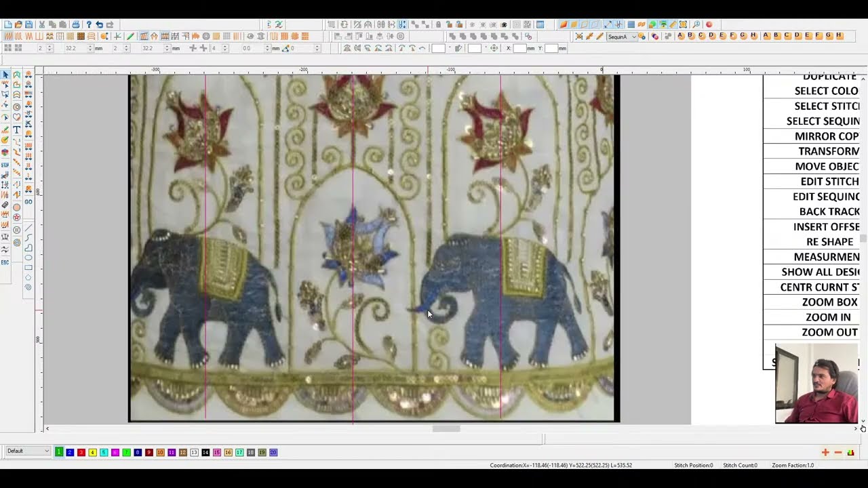Screen dimensions: 868x488
Task: Open the help question mark
Action: (x=89, y=24)
